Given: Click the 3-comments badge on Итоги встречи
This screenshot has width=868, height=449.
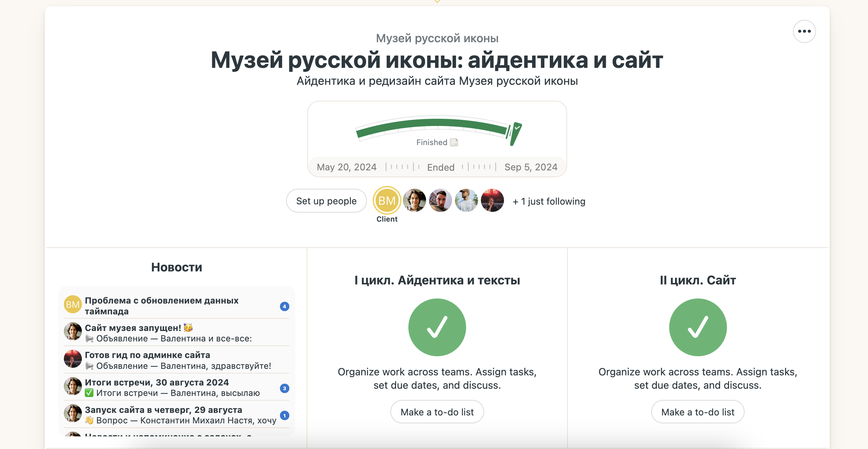Looking at the screenshot, I should pos(284,388).
